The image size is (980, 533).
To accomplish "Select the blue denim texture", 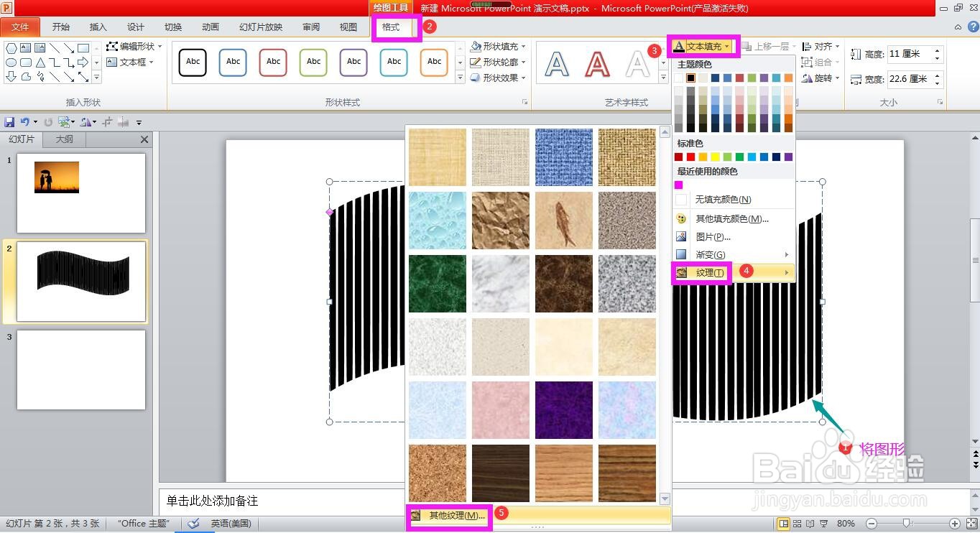I will (564, 157).
